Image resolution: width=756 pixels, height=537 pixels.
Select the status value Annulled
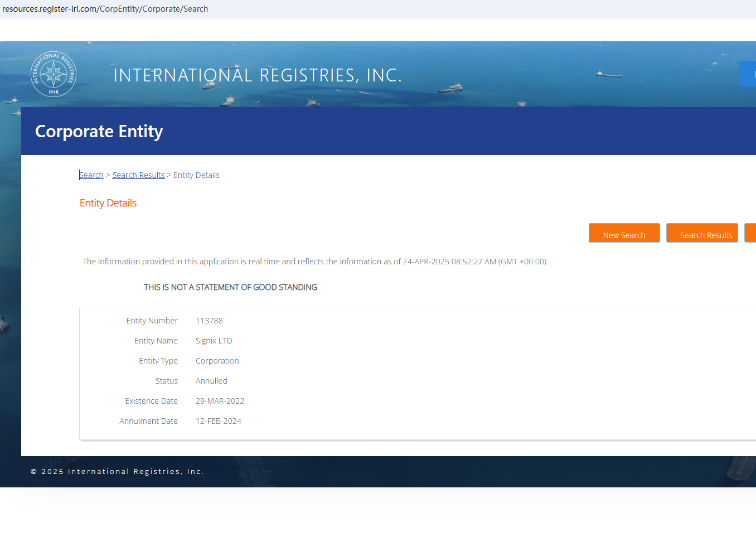[x=211, y=381]
